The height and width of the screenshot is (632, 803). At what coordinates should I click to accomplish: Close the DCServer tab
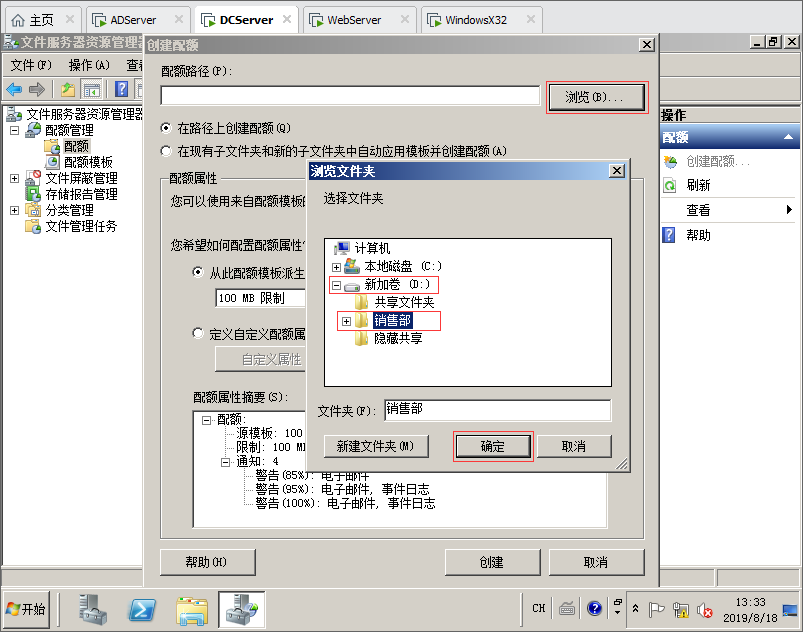287,19
